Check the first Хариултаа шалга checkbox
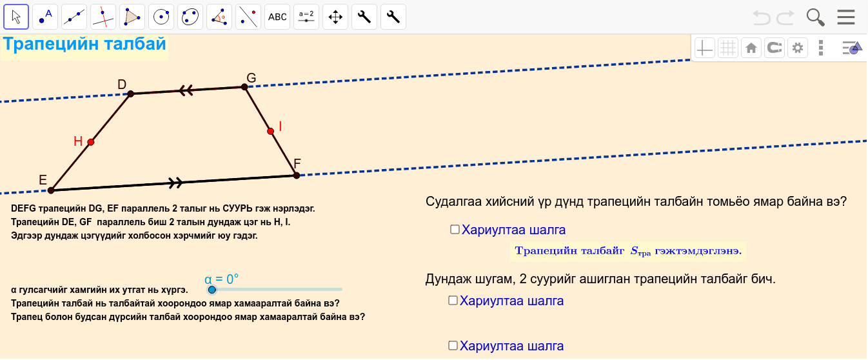The height and width of the screenshot is (360, 868). 455,229
